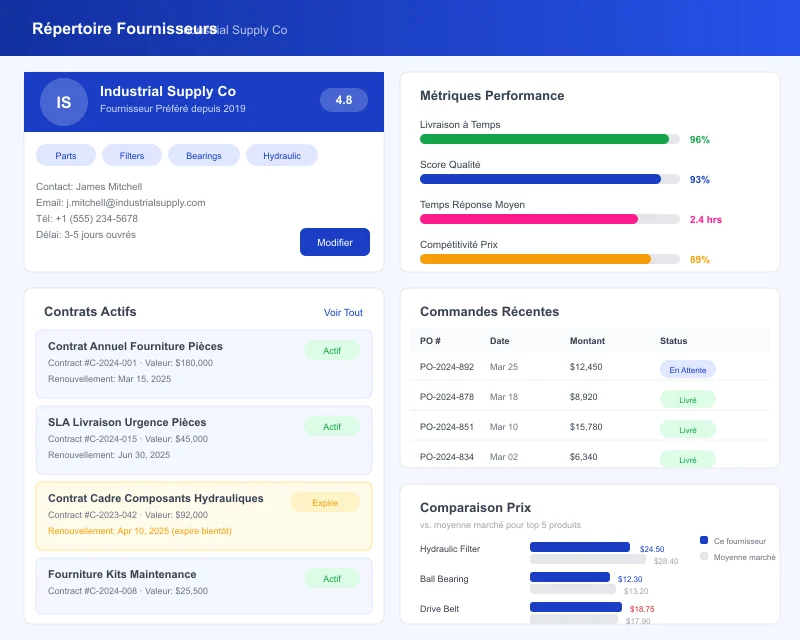
Task: Toggle the Ce fournisseur legend swatch
Action: point(702,539)
